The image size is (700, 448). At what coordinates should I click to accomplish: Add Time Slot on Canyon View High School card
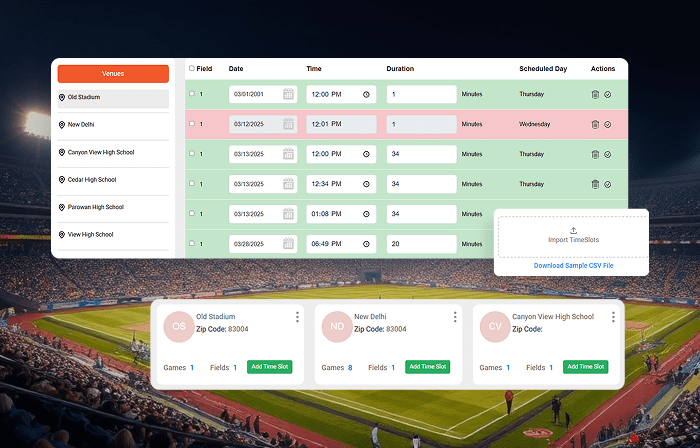(x=586, y=367)
